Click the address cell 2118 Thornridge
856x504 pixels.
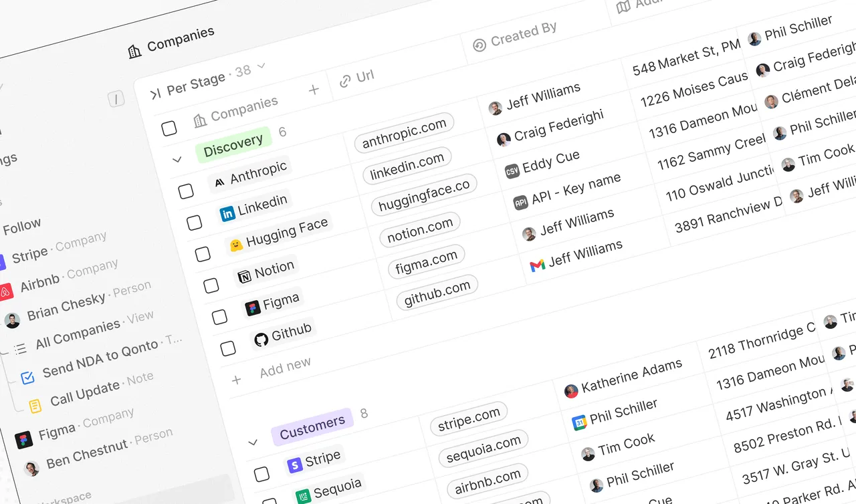762,341
